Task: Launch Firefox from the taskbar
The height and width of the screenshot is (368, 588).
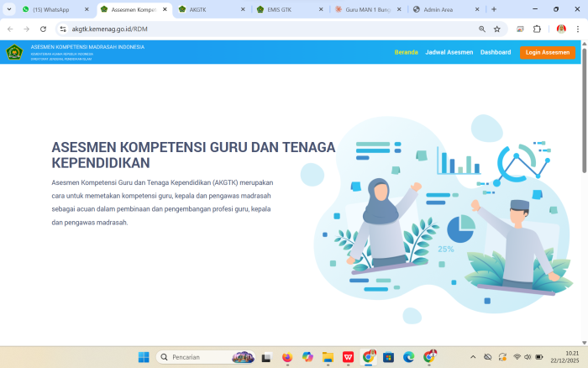Action: [287, 357]
